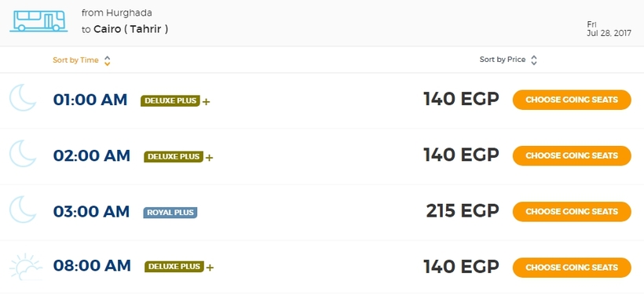Image resolution: width=644 pixels, height=299 pixels.
Task: Choose going seats for 02:00 AM bus
Action: point(572,155)
